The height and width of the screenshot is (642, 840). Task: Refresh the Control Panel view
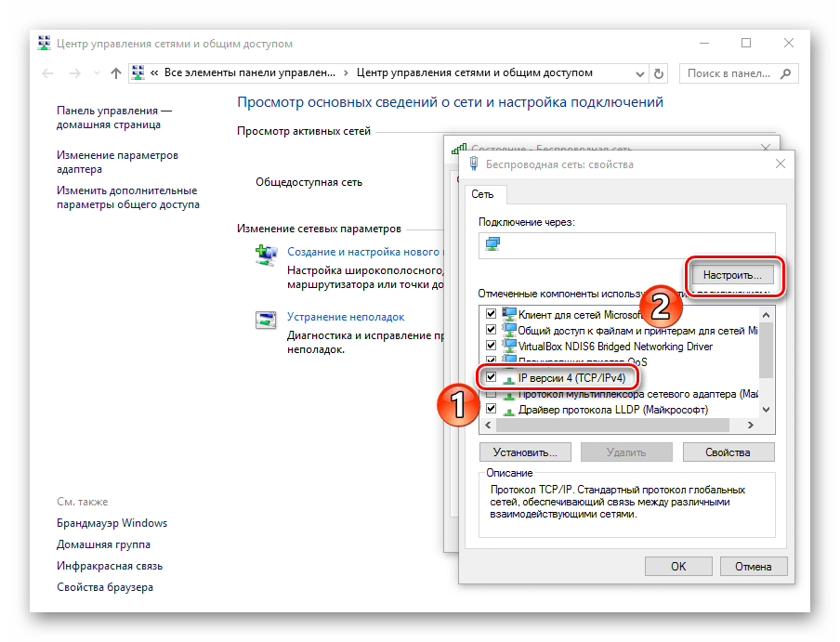coord(659,74)
